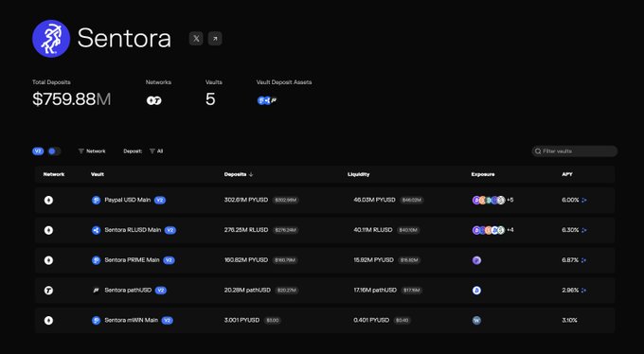Click rewards icon next to 6.00% APY
Screen dimensions: 644x354
click(x=584, y=200)
